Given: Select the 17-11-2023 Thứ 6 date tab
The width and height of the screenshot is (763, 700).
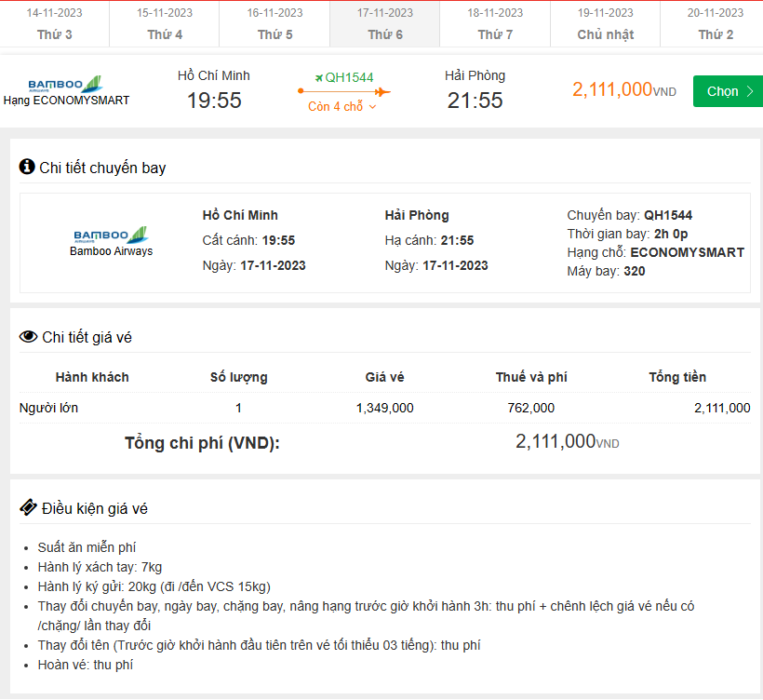Looking at the screenshot, I should click(385, 23).
